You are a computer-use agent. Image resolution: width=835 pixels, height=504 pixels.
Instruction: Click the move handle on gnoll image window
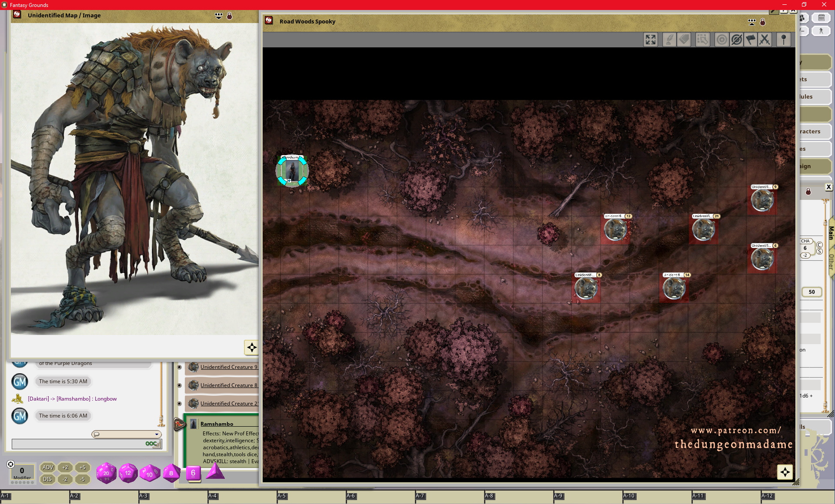[x=251, y=347]
